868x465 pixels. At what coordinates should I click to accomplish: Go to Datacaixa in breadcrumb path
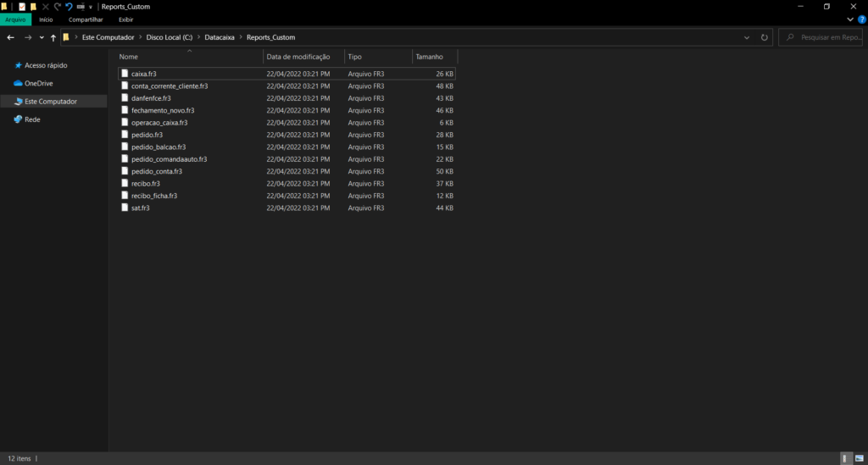click(220, 37)
